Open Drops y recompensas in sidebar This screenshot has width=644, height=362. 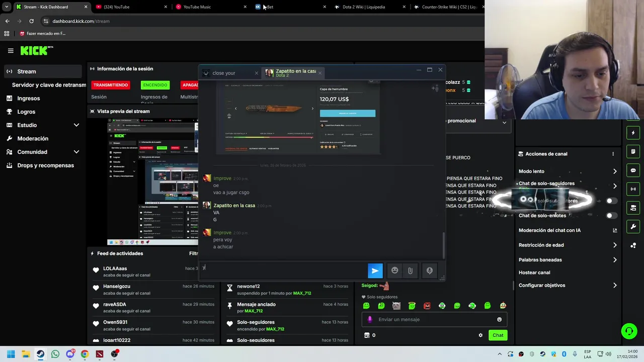[x=45, y=165]
